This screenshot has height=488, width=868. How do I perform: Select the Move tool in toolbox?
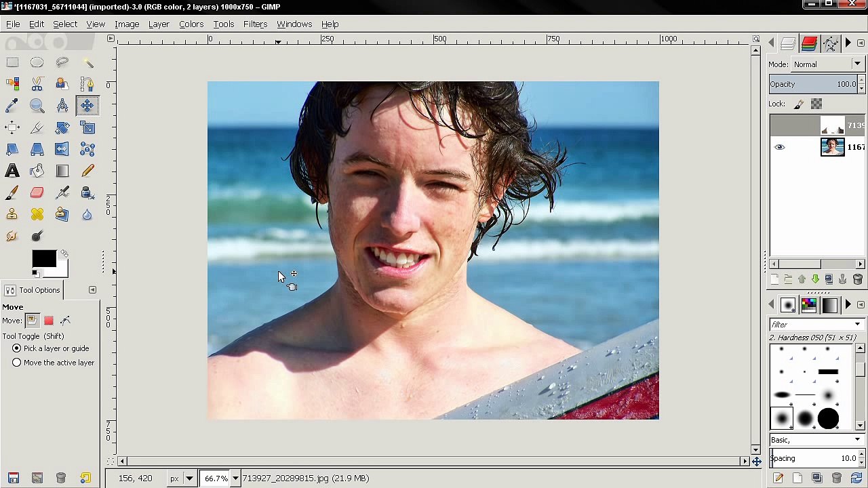[87, 106]
